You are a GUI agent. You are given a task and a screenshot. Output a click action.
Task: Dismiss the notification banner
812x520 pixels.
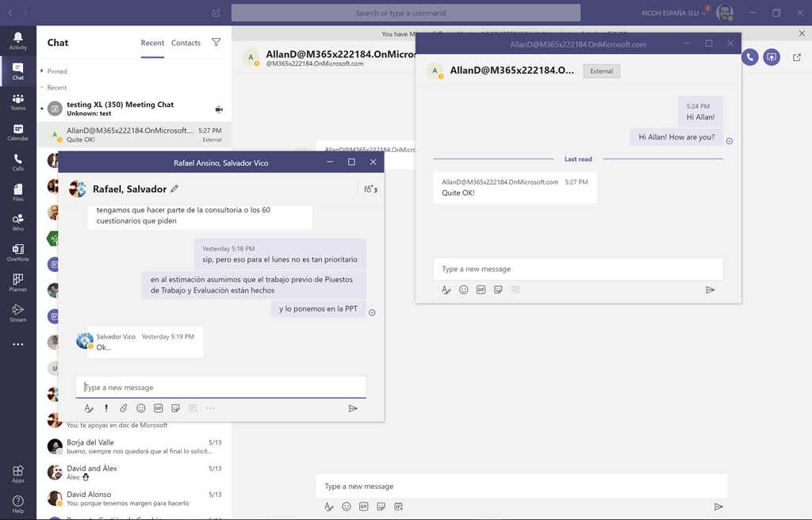click(802, 33)
